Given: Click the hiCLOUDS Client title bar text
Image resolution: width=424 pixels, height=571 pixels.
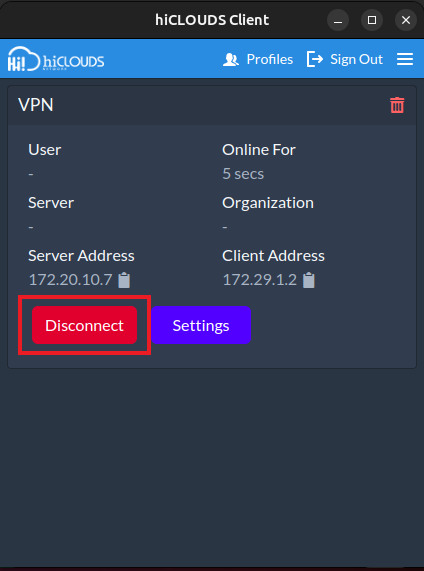Looking at the screenshot, I should point(212,20).
